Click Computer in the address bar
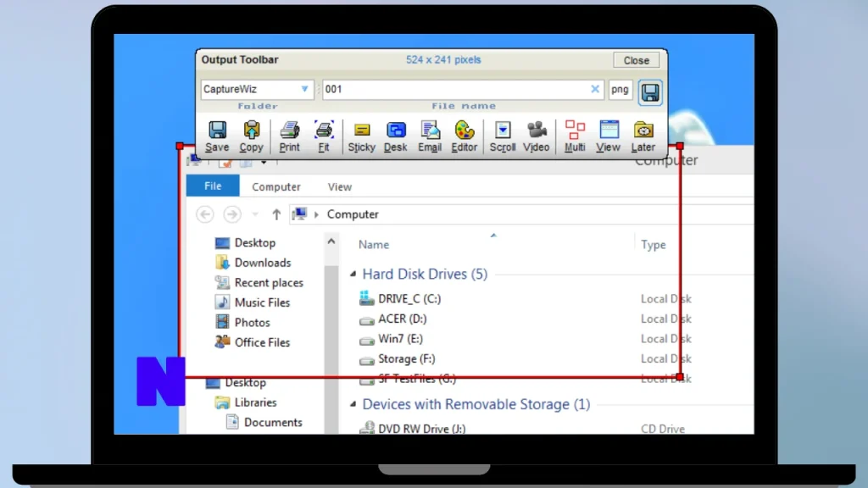 353,214
